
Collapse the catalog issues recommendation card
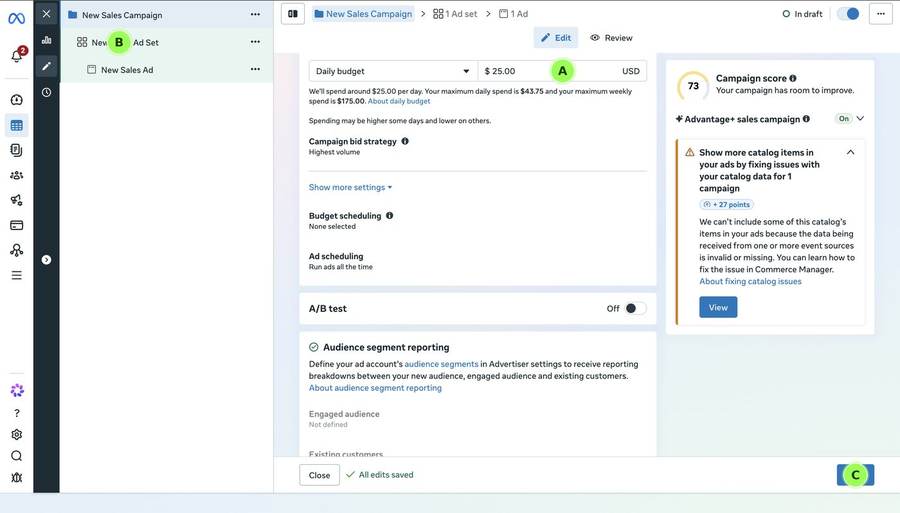click(x=851, y=152)
